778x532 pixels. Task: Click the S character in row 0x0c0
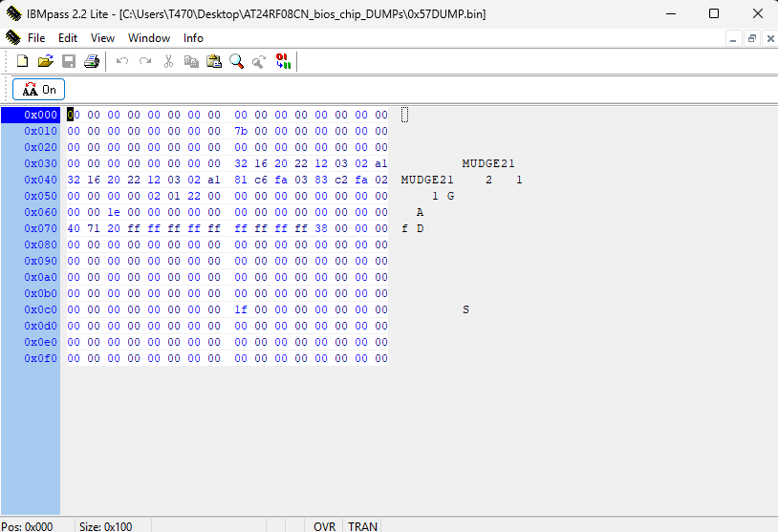pyautogui.click(x=465, y=309)
